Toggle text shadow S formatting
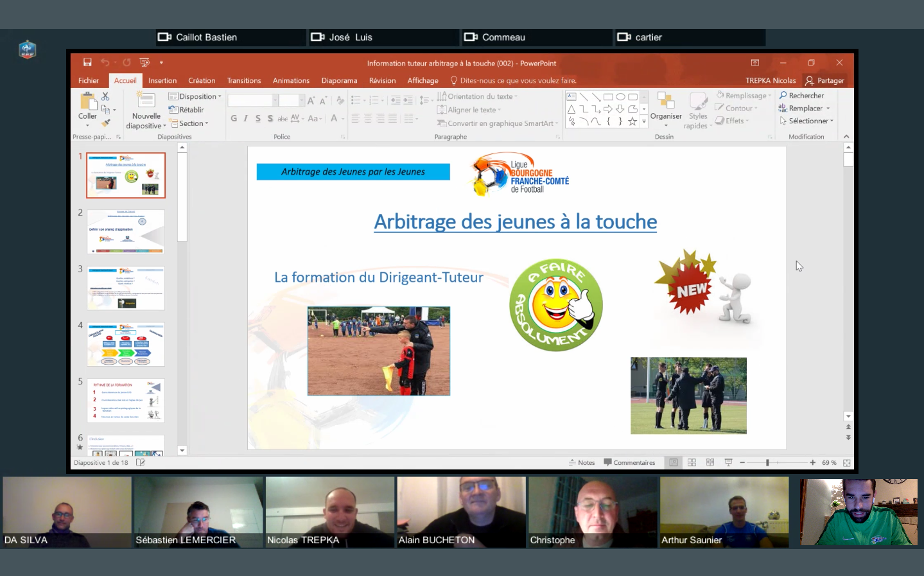 270,118
